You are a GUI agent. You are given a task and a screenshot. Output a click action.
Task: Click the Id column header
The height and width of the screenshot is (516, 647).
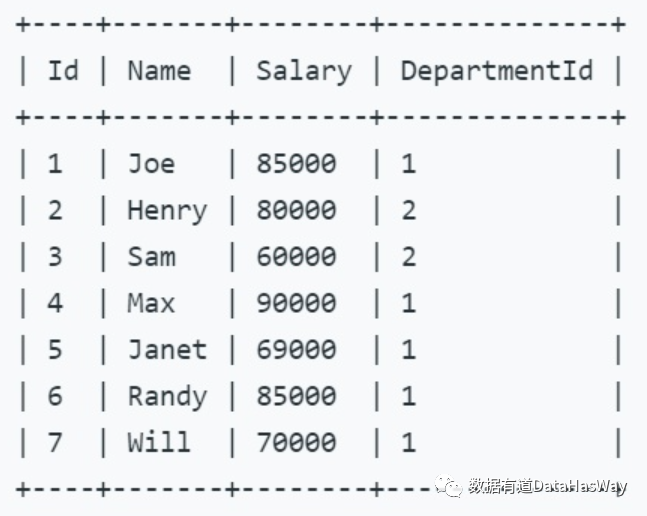[x=62, y=71]
